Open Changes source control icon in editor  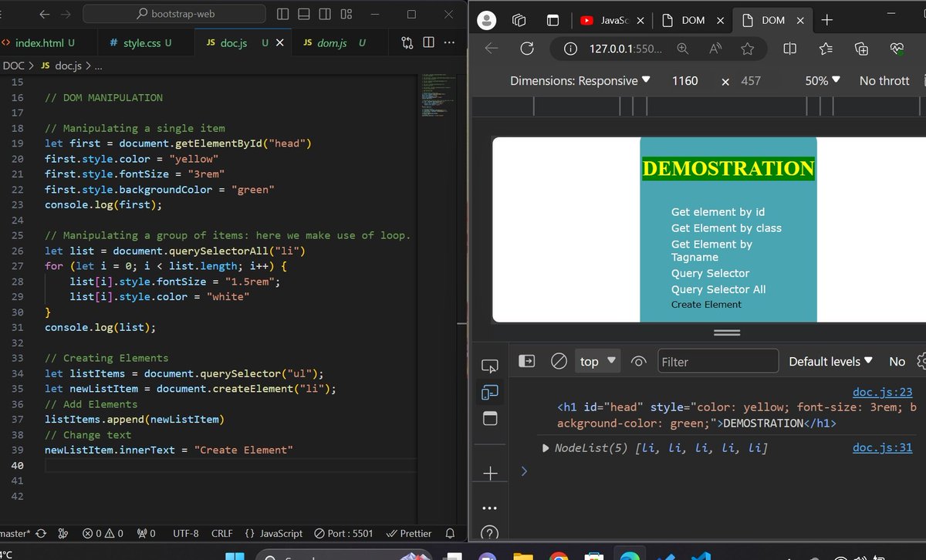tap(407, 43)
